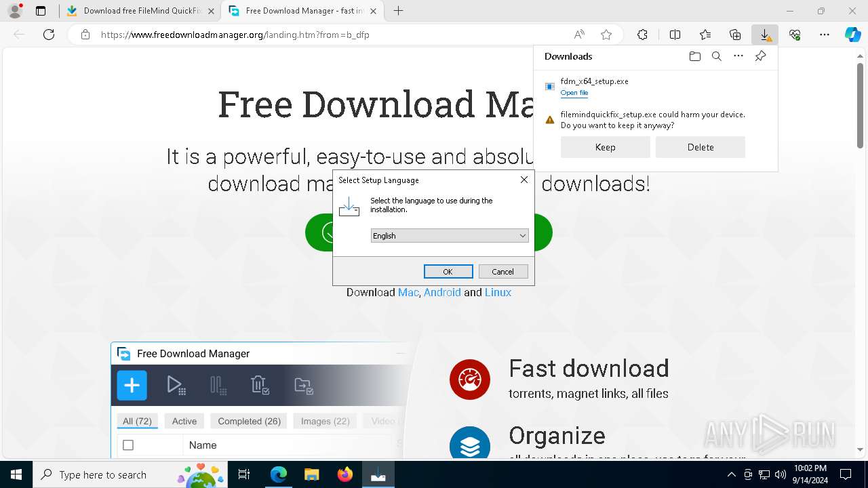The image size is (868, 488).
Task: Open more options in Downloads panel
Action: (738, 56)
